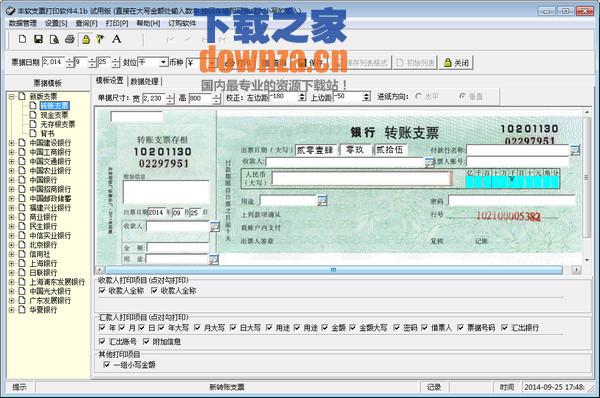
Task: Open the 对位 dropdown list
Action: 164,62
